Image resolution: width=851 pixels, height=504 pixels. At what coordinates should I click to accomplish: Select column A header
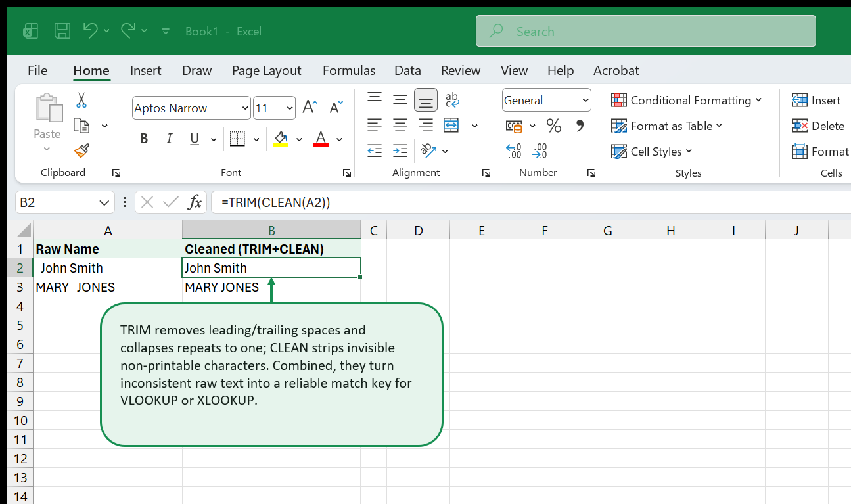[108, 230]
